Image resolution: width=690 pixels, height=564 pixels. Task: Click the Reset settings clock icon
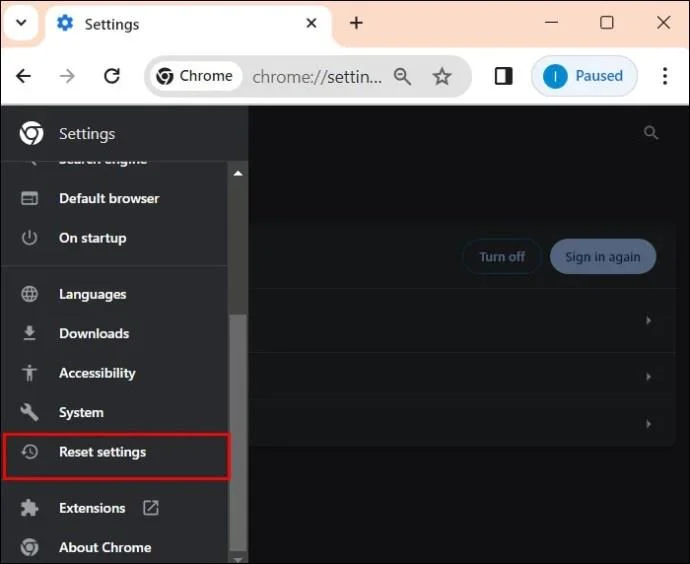(x=30, y=451)
